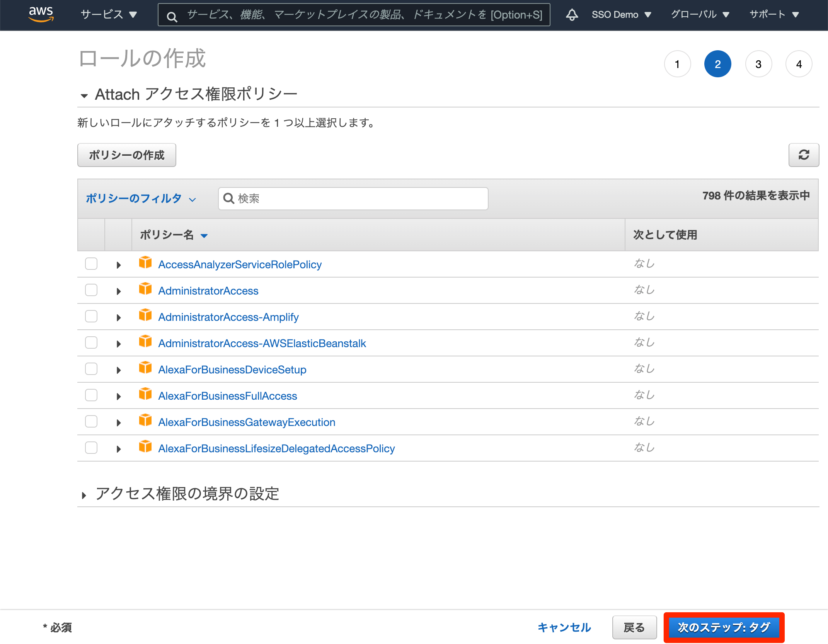This screenshot has width=828, height=644.
Task: Focus the policy 検索 search field
Action: 353,199
